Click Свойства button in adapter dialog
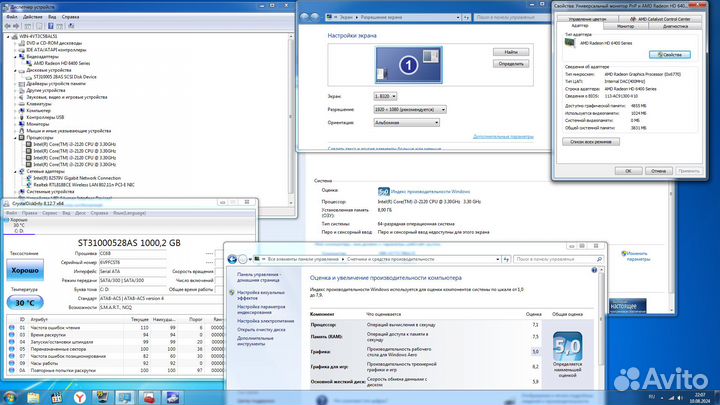The image size is (720, 405). pos(669,55)
